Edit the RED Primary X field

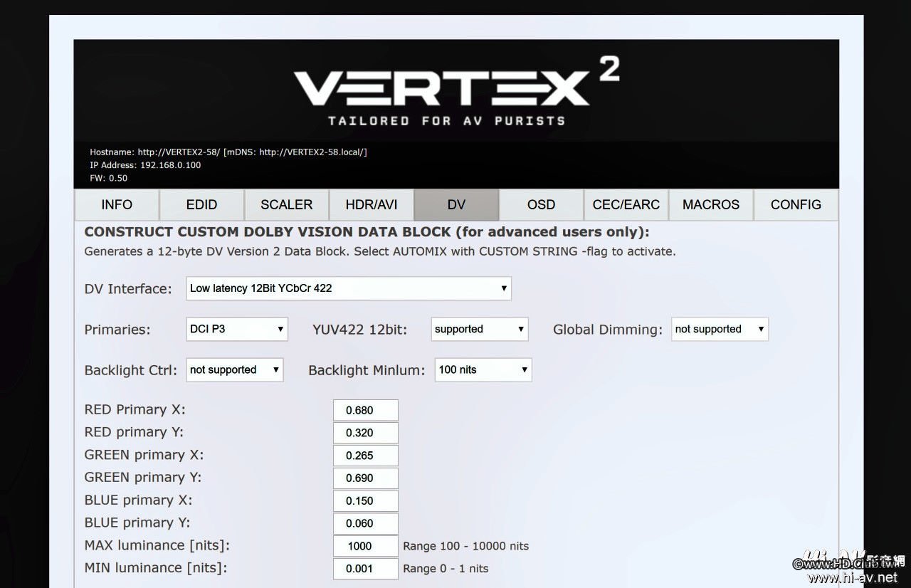click(x=366, y=410)
